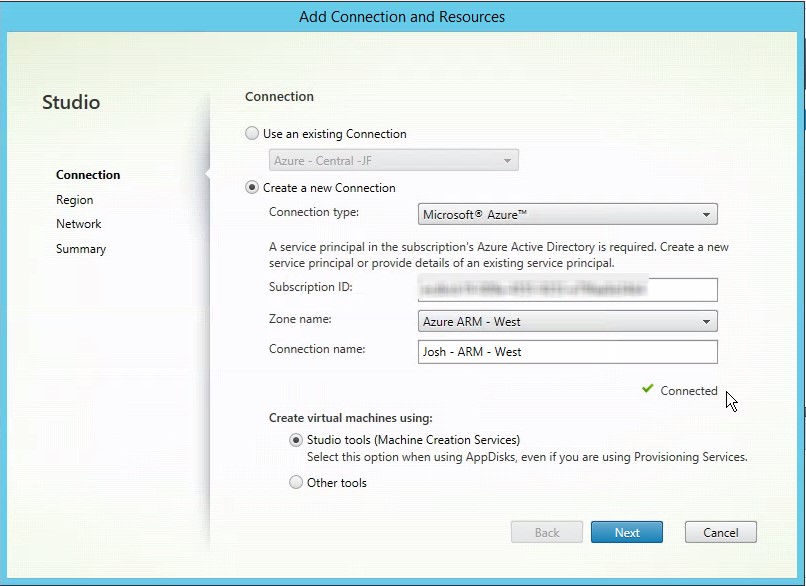
Task: Click the Cancel button
Action: click(720, 532)
